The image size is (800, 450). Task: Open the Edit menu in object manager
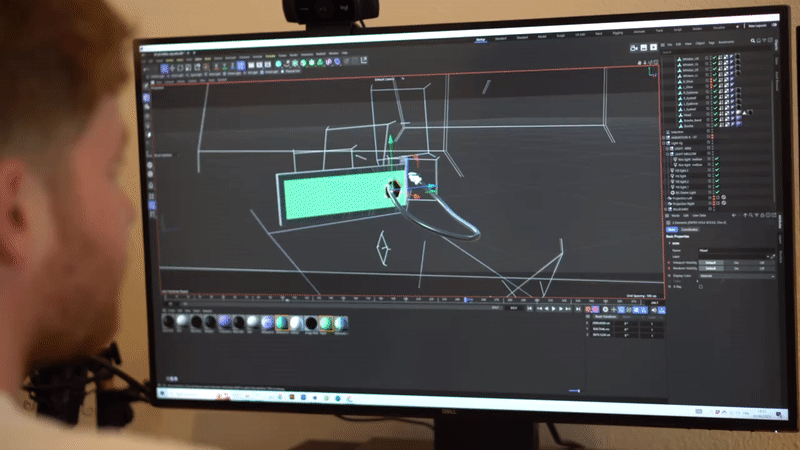tap(678, 44)
